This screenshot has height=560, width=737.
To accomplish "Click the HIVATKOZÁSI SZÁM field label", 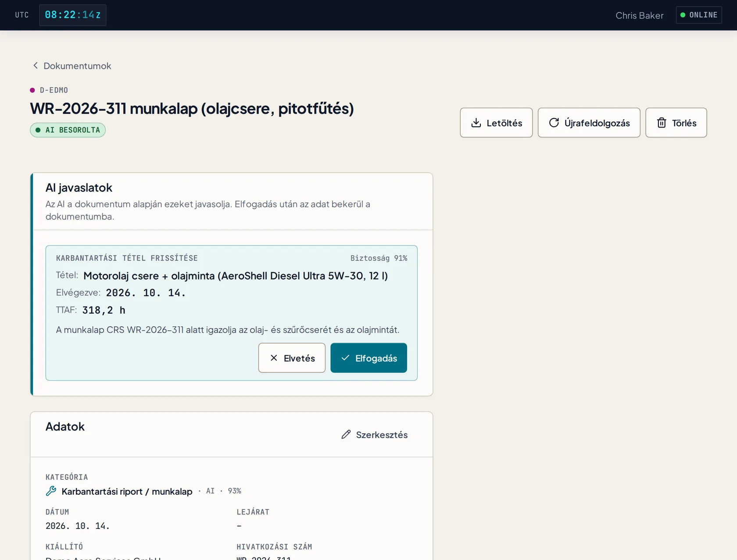I will pyautogui.click(x=274, y=547).
